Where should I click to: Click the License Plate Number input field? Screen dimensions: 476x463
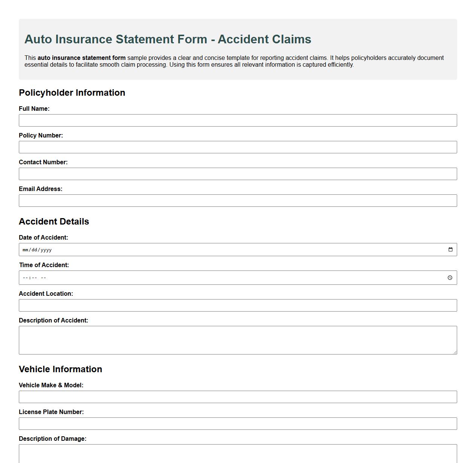[237, 423]
